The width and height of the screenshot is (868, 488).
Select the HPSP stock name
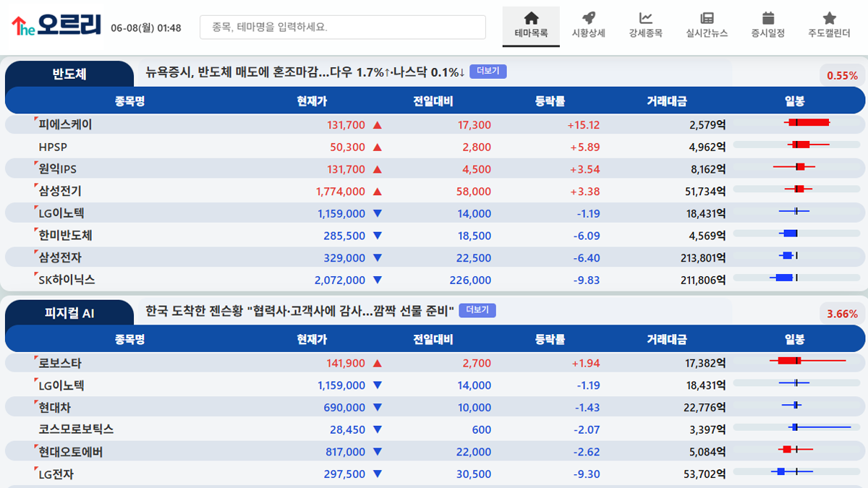pyautogui.click(x=53, y=147)
